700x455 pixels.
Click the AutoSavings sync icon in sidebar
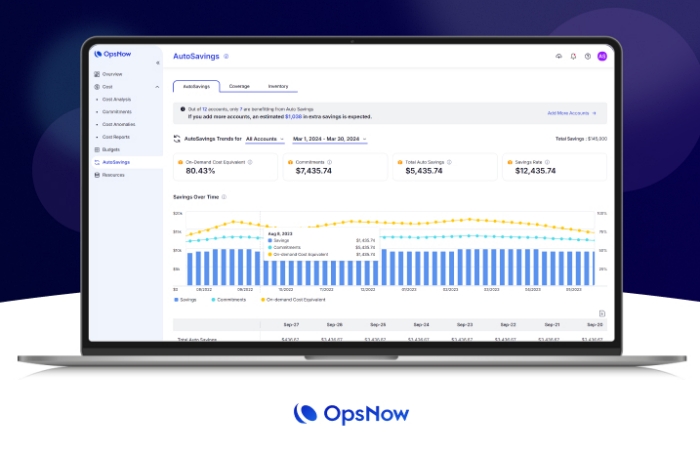point(97,162)
